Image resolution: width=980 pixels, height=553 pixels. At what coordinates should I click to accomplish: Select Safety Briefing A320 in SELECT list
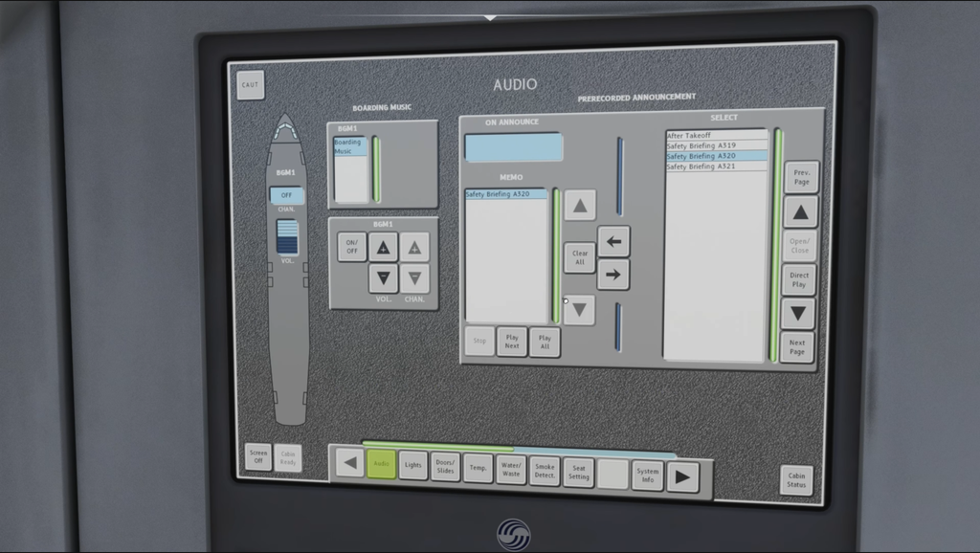coord(716,156)
